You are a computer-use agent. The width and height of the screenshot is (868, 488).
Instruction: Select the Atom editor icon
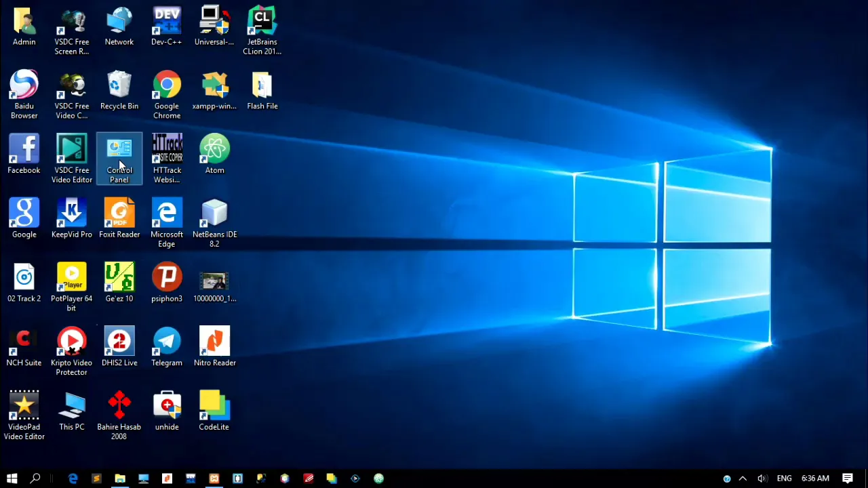click(x=214, y=155)
